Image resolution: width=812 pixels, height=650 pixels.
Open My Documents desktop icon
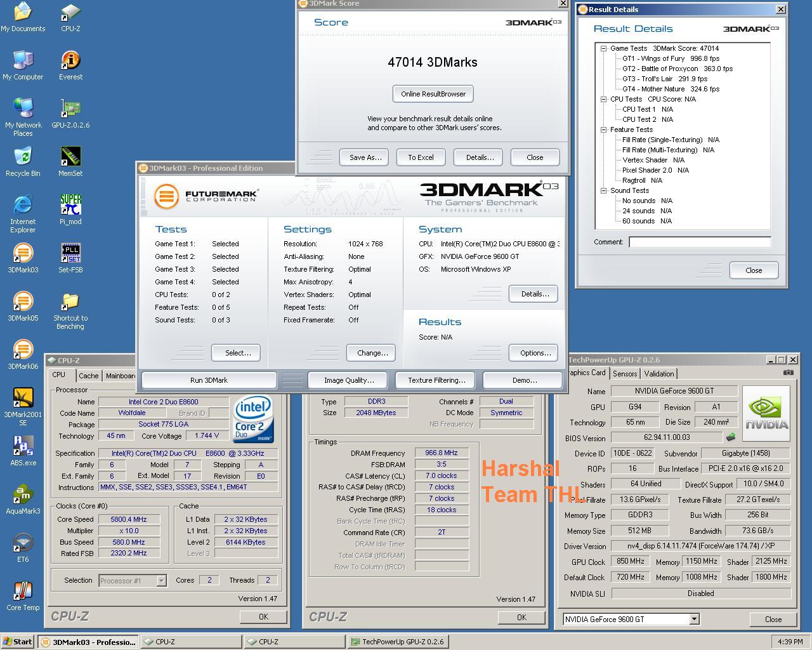pos(23,17)
